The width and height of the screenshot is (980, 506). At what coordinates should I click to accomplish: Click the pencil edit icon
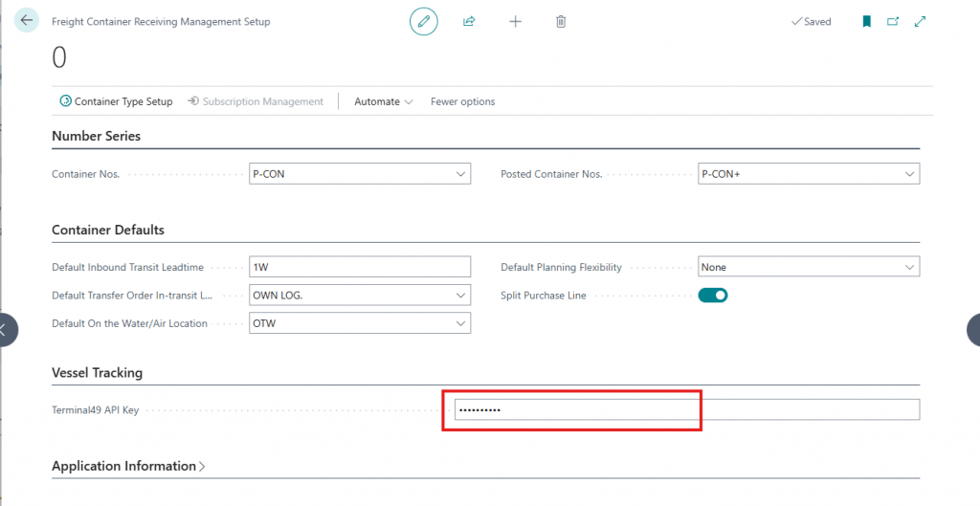point(424,21)
